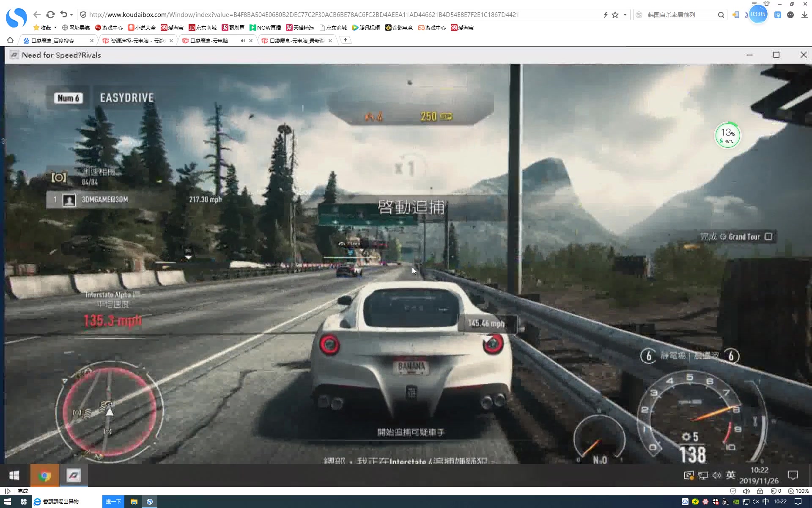Open the undo closed tab dropdown
This screenshot has height=508, width=812.
click(71, 15)
